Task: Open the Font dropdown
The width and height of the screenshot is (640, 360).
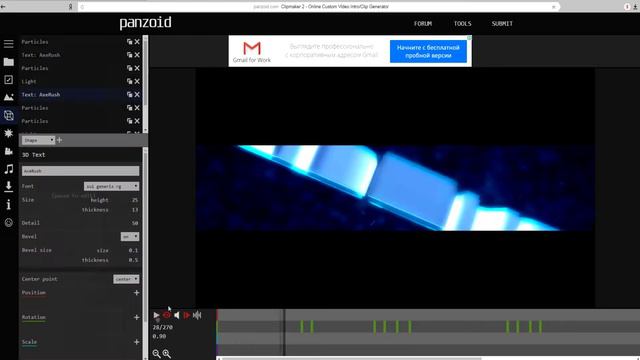Action: point(111,186)
